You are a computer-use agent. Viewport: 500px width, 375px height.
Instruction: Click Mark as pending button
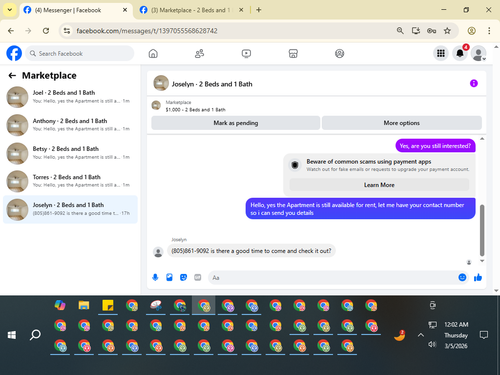point(236,123)
